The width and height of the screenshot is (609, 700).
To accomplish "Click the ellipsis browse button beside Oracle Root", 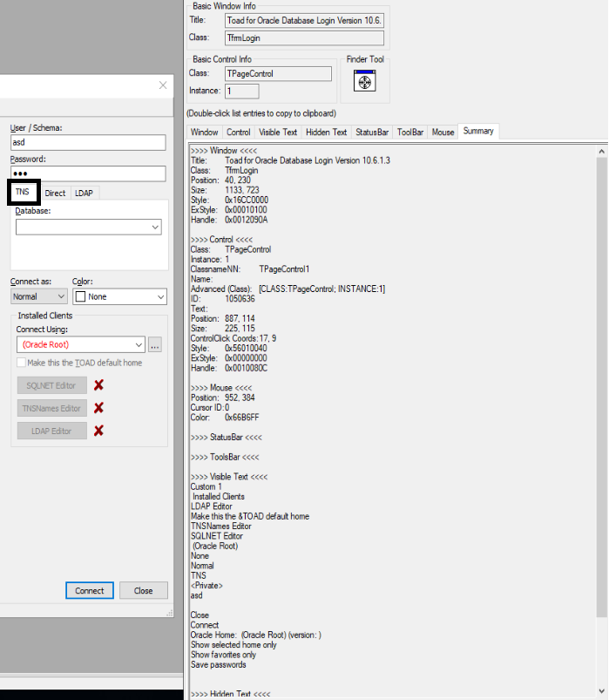I will (x=155, y=344).
